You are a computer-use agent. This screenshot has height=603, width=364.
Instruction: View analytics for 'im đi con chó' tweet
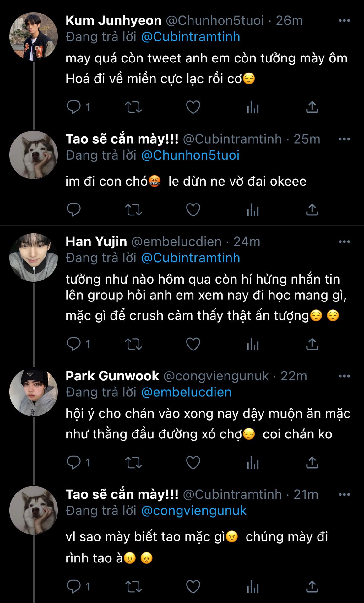click(x=253, y=210)
